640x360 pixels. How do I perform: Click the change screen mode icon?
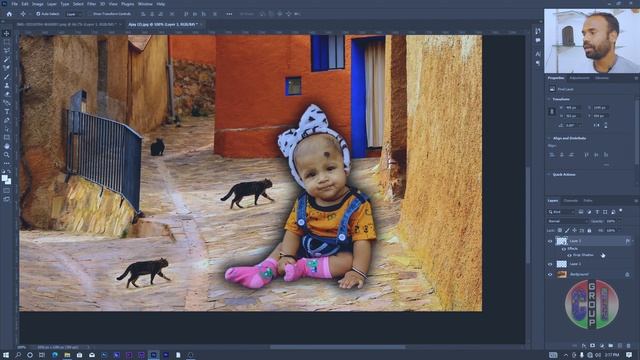7,199
